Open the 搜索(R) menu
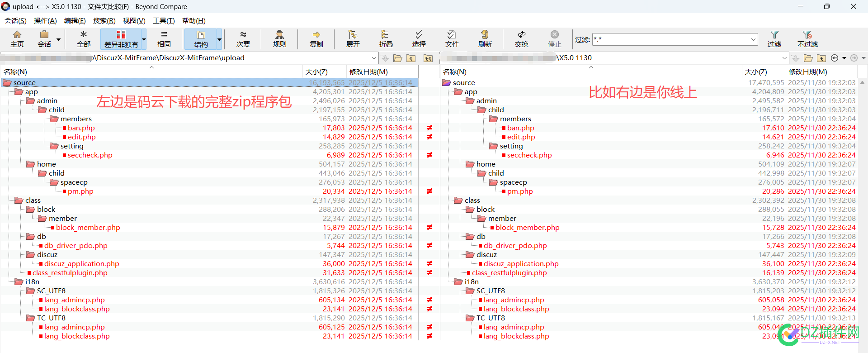The height and width of the screenshot is (353, 868). tap(104, 21)
